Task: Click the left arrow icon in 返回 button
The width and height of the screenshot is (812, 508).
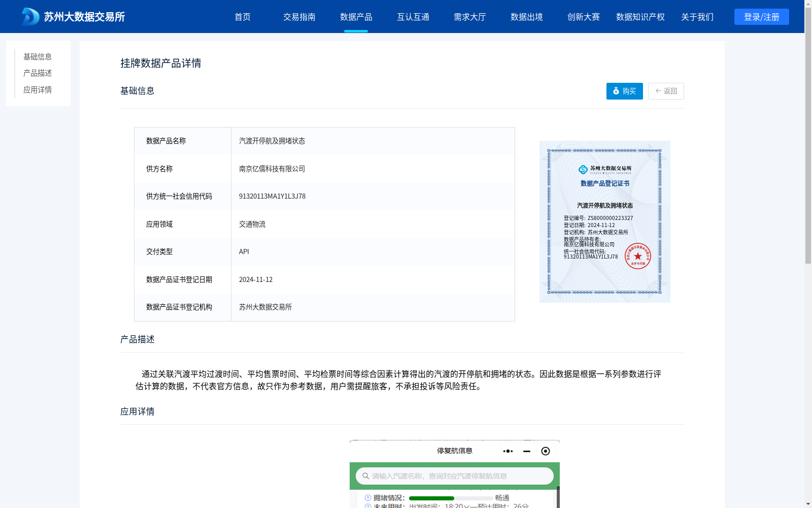Action: 658,91
